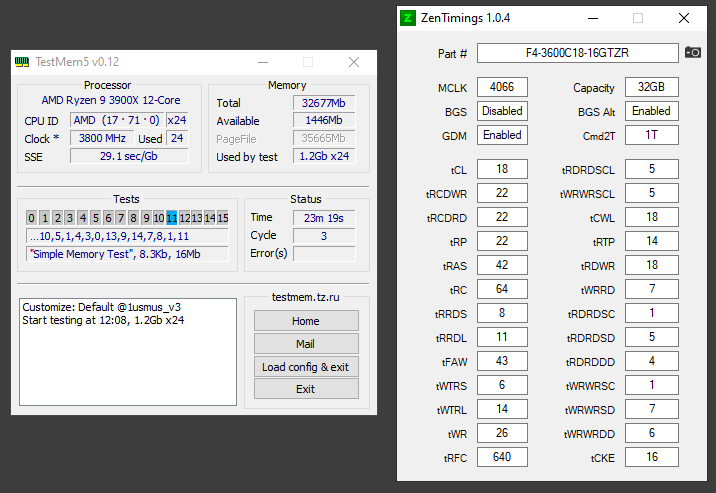Click the Home button in TestMem5
Image resolution: width=716 pixels, height=493 pixels.
[x=306, y=321]
